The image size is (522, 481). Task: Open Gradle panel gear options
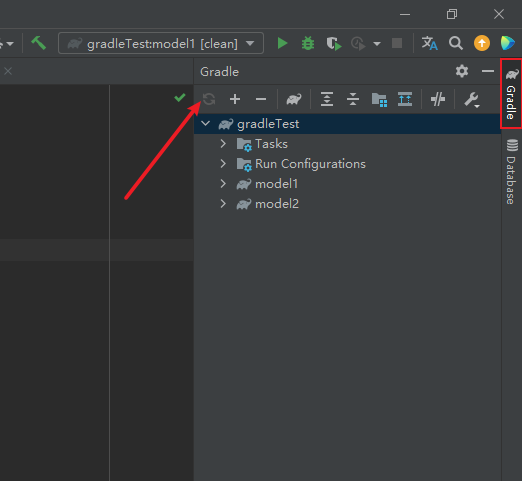(462, 71)
